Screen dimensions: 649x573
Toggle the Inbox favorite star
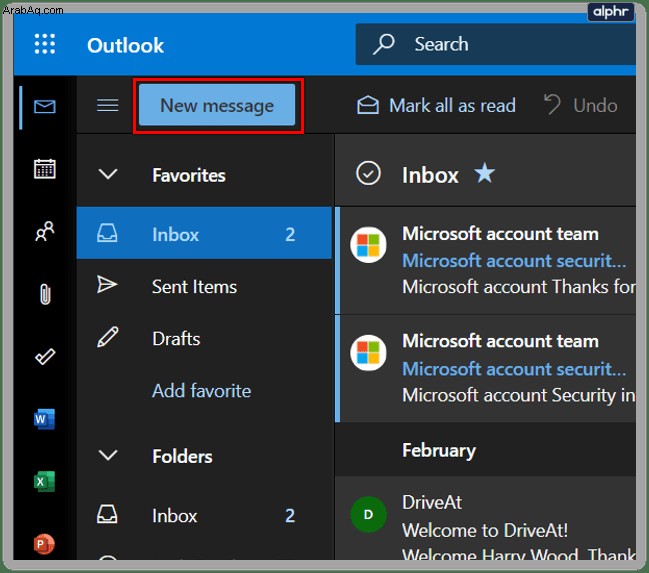click(484, 173)
